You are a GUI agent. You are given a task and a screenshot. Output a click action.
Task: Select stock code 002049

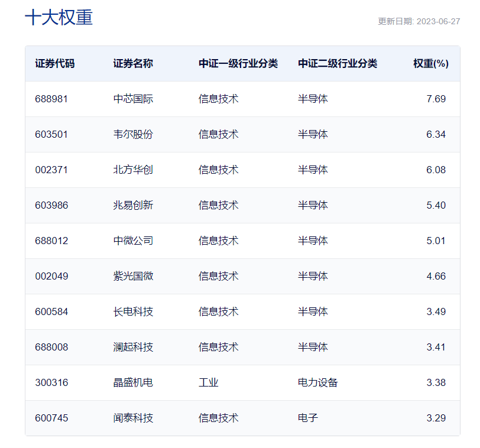(51, 277)
